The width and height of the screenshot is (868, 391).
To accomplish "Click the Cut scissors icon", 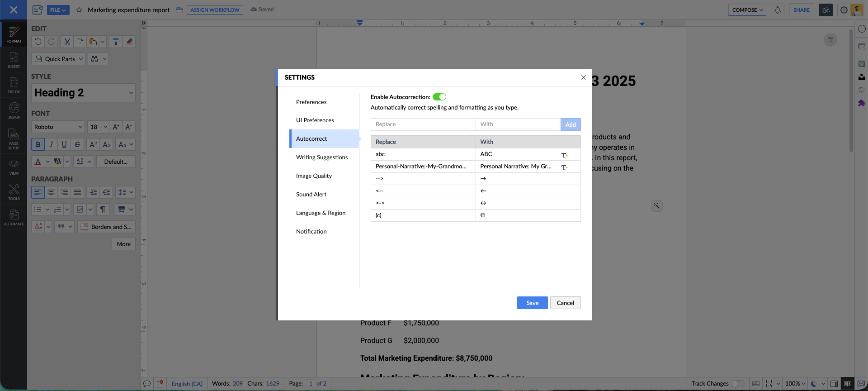I will tap(67, 42).
